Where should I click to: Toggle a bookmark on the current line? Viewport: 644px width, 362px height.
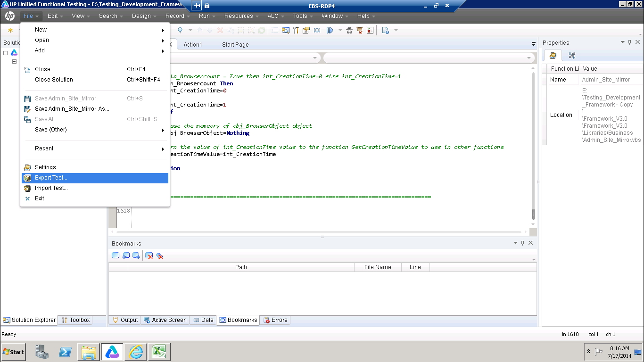coord(116,255)
